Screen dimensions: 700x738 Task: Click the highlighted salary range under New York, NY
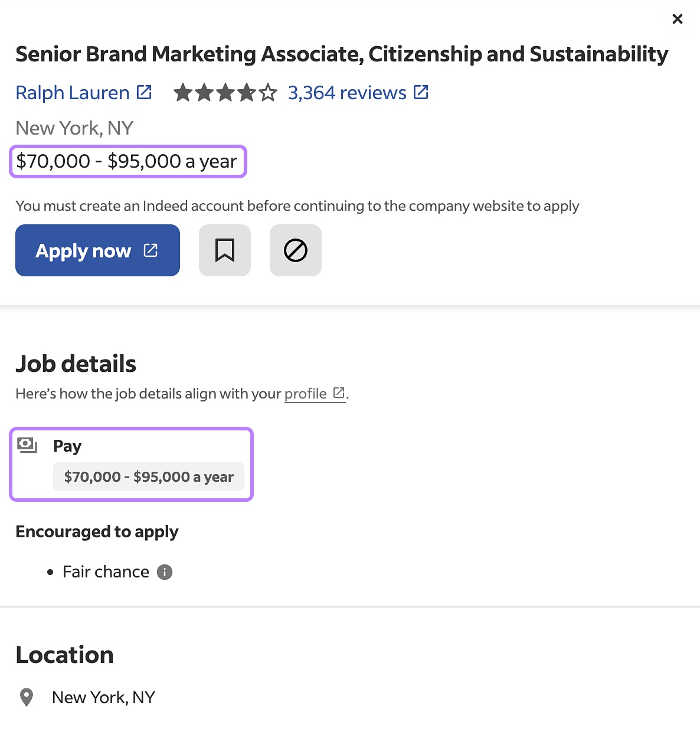point(126,161)
